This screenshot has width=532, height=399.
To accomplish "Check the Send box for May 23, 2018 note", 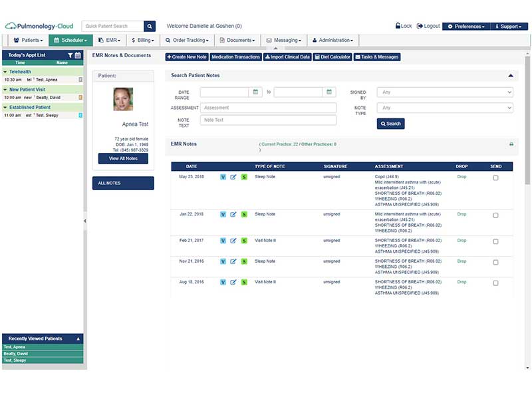I will (x=495, y=178).
